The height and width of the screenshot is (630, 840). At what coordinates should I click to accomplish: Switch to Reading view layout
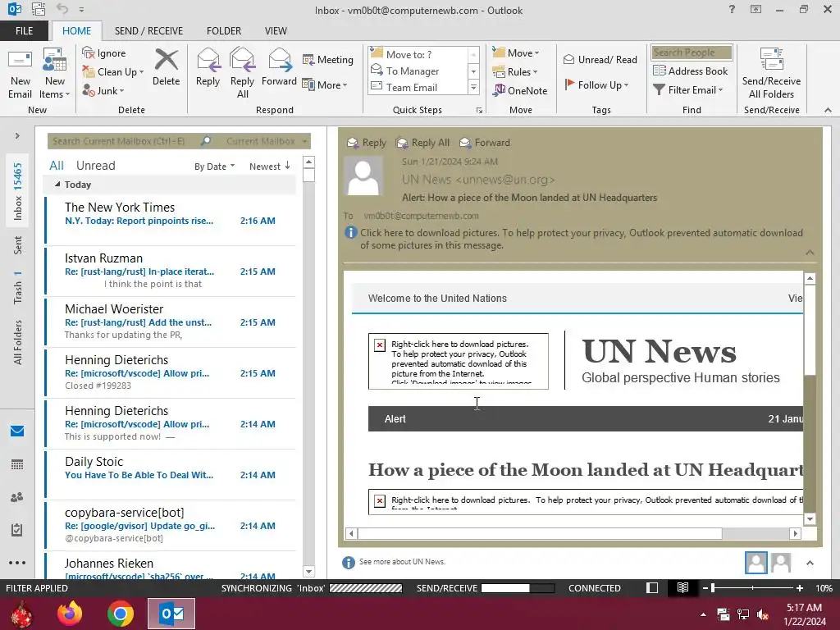tap(682, 588)
